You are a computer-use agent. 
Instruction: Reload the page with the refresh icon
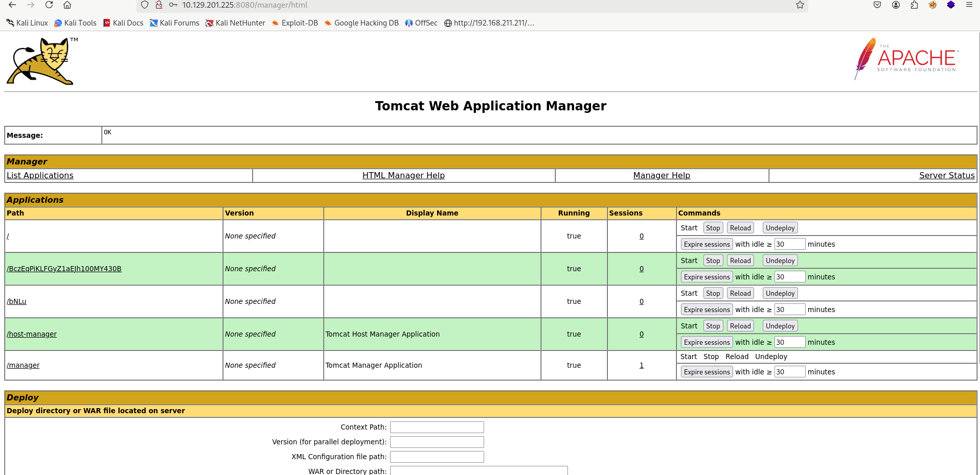pos(49,5)
